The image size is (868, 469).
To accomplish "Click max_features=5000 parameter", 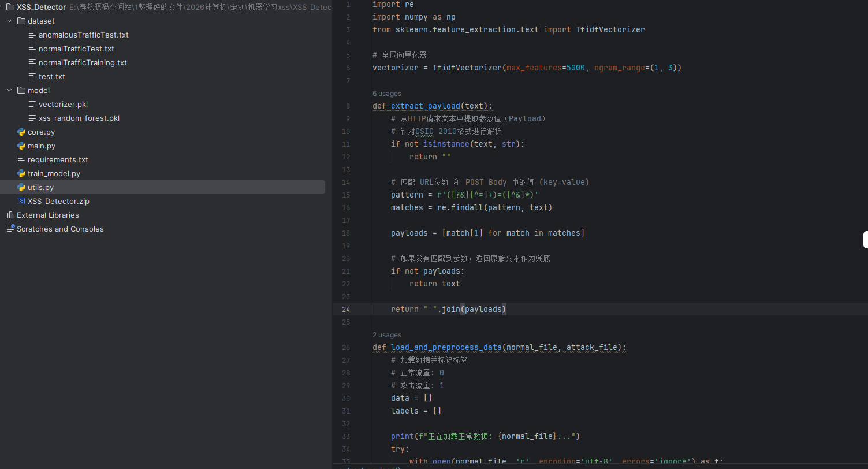I will 546,68.
